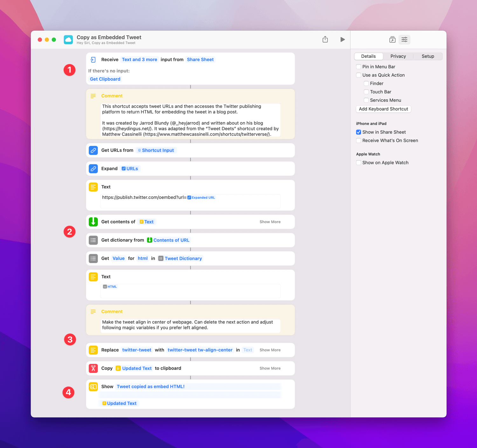The height and width of the screenshot is (448, 477).
Task: Change the Get Clipboard no-input option
Action: pos(105,79)
